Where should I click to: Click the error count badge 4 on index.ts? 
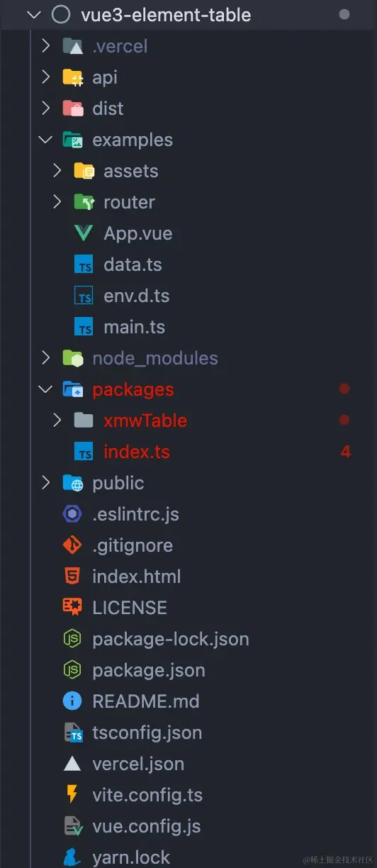345,452
